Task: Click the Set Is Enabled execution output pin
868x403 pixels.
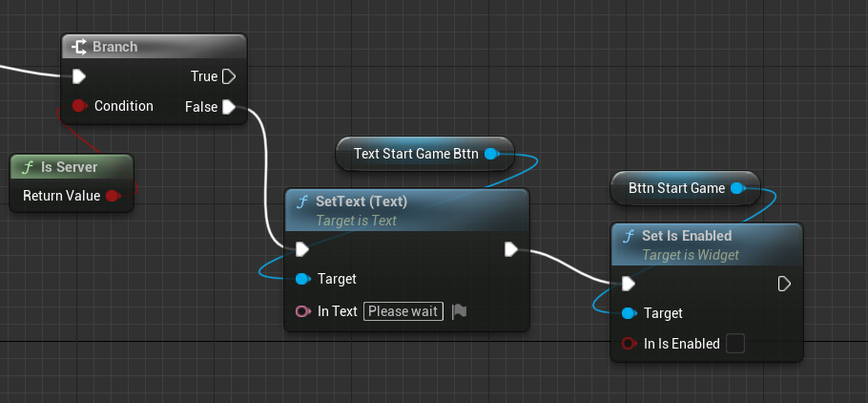Action: pos(784,284)
